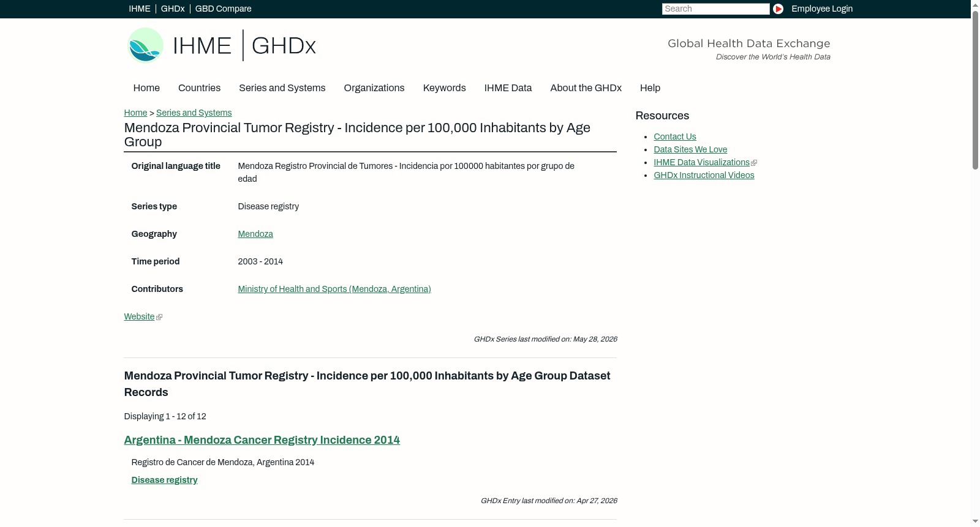Open the Contact Us resource link

675,136
